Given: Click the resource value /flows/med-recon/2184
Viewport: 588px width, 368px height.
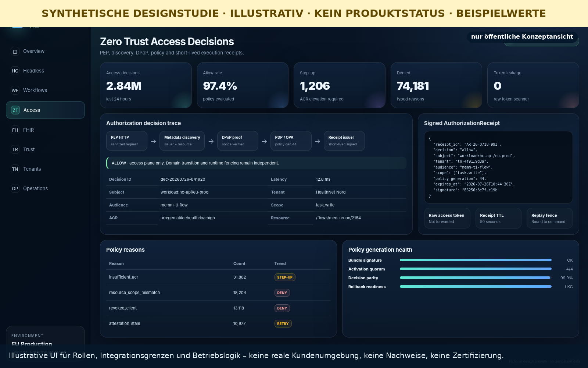Looking at the screenshot, I should click(338, 218).
